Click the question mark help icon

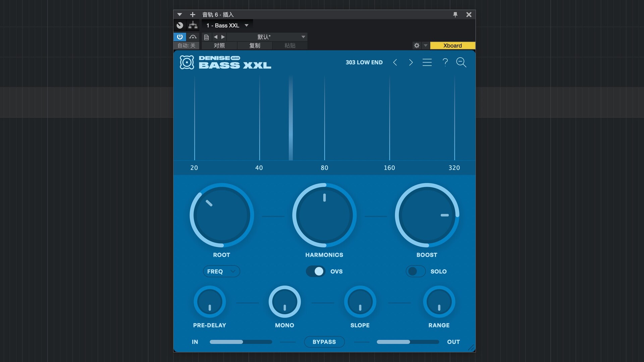click(x=445, y=62)
